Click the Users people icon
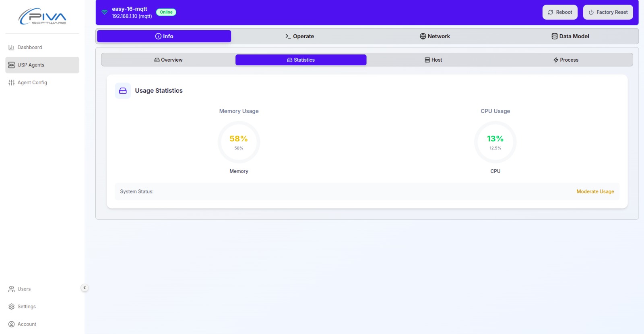Screen dimensions: 644x334 coord(11,289)
